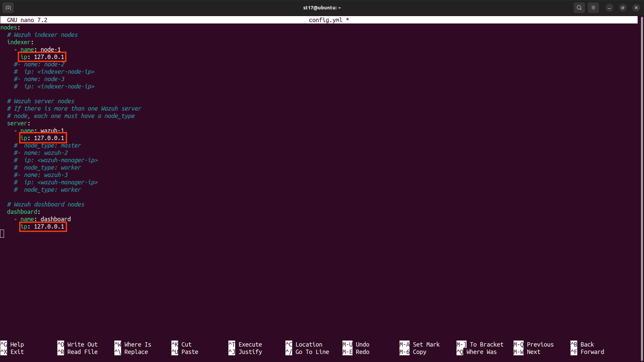Click the ^R Read File shortcut
This screenshot has width=644, height=362.
click(77, 352)
